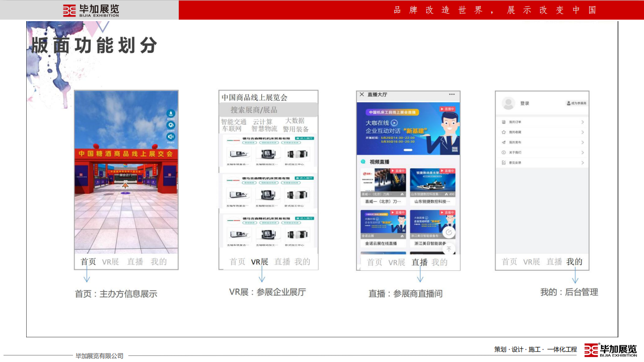The image size is (644, 362).
Task: Click the first 进入展厅 button in exhibitor list
Action: point(304,138)
